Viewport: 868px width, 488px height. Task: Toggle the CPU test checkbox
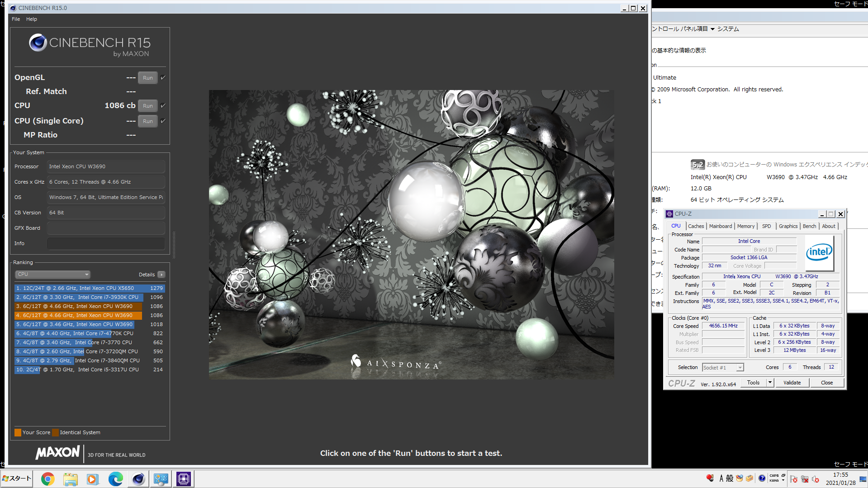click(x=163, y=105)
